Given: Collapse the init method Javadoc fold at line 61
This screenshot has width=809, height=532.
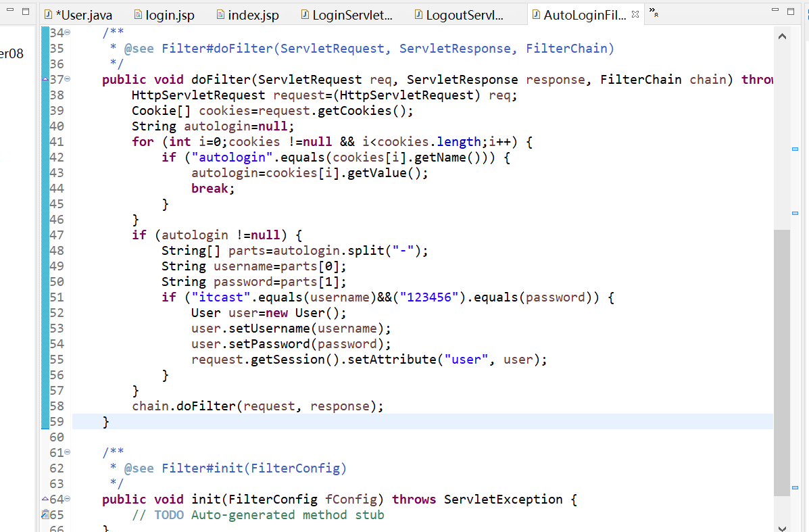Looking at the screenshot, I should (x=68, y=452).
